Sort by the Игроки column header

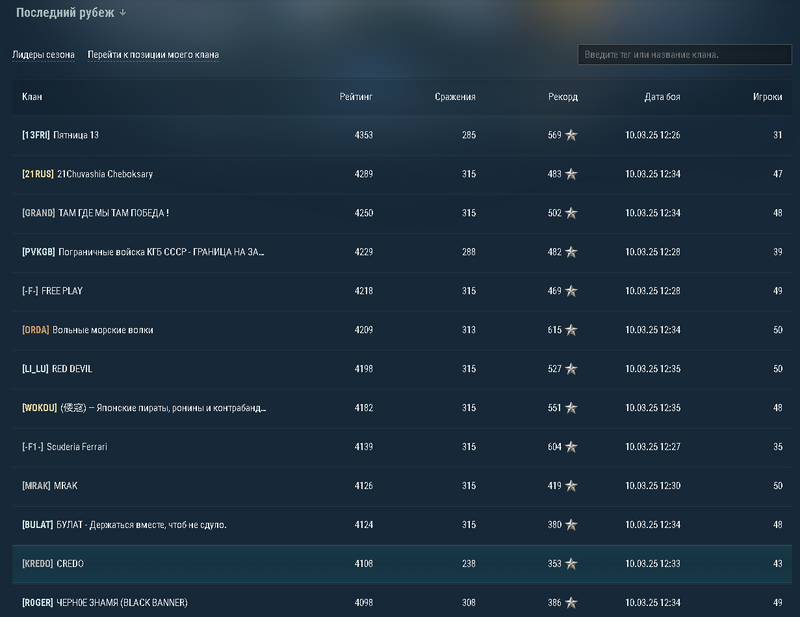[x=767, y=96]
